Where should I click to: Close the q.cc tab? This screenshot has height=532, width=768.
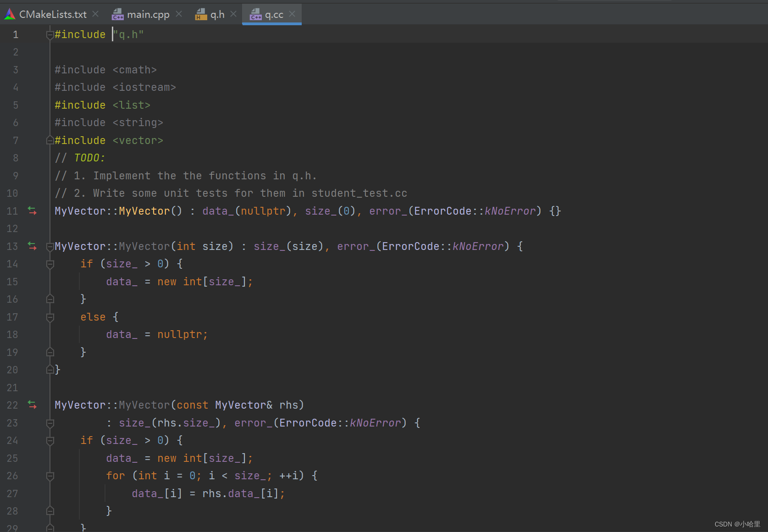point(292,14)
